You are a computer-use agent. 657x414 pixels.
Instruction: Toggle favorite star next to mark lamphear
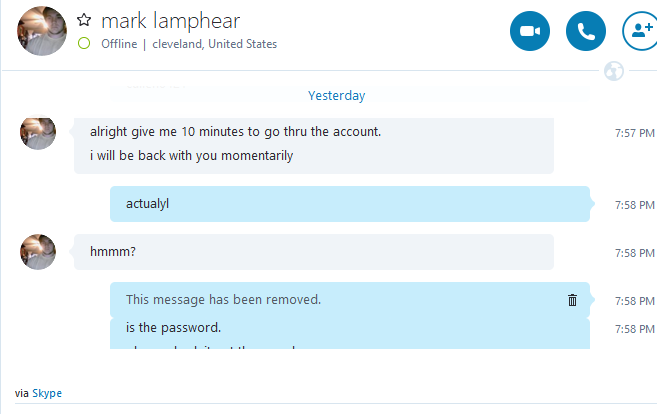(x=84, y=20)
